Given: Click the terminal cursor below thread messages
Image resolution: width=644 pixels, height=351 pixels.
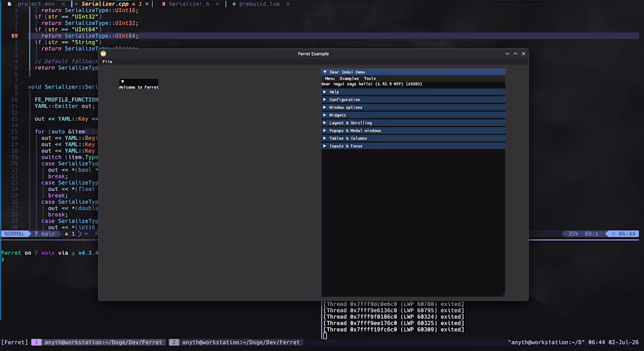Looking at the screenshot, I should pos(325,336).
